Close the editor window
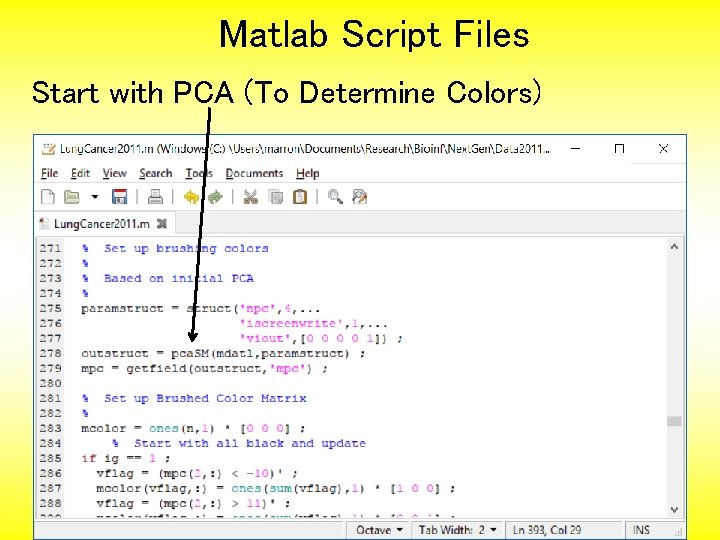 663,148
